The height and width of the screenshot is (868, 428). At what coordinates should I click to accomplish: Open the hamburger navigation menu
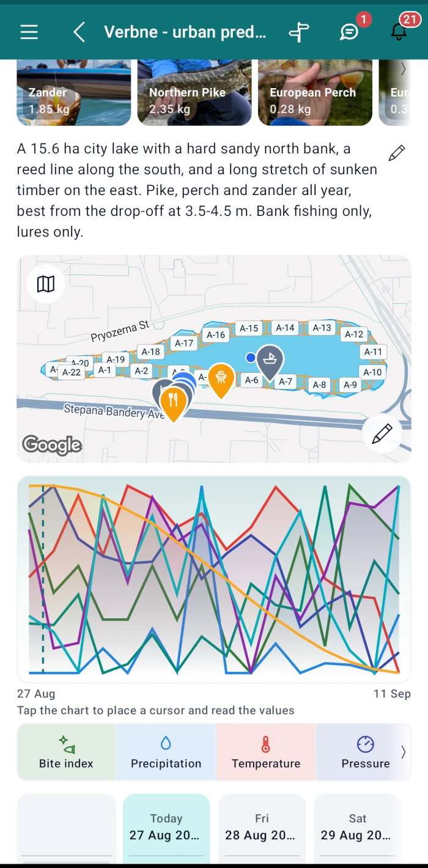[x=29, y=32]
